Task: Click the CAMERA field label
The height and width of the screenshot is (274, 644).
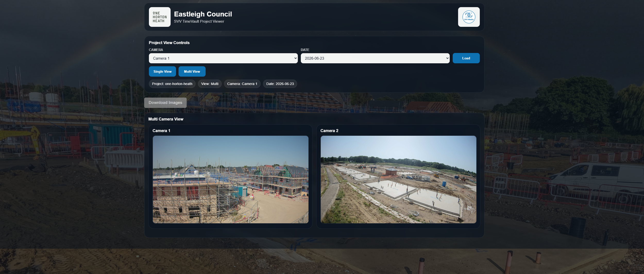Action: 156,50
